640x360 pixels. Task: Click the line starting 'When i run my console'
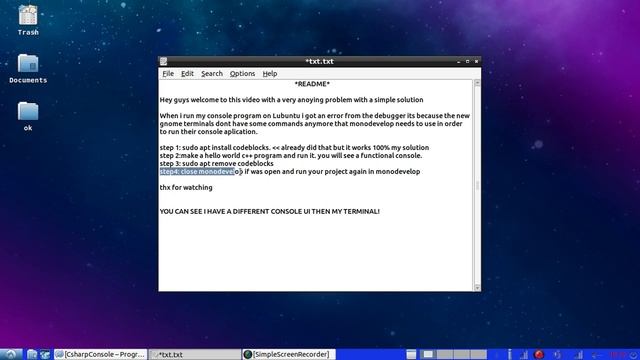[315, 116]
